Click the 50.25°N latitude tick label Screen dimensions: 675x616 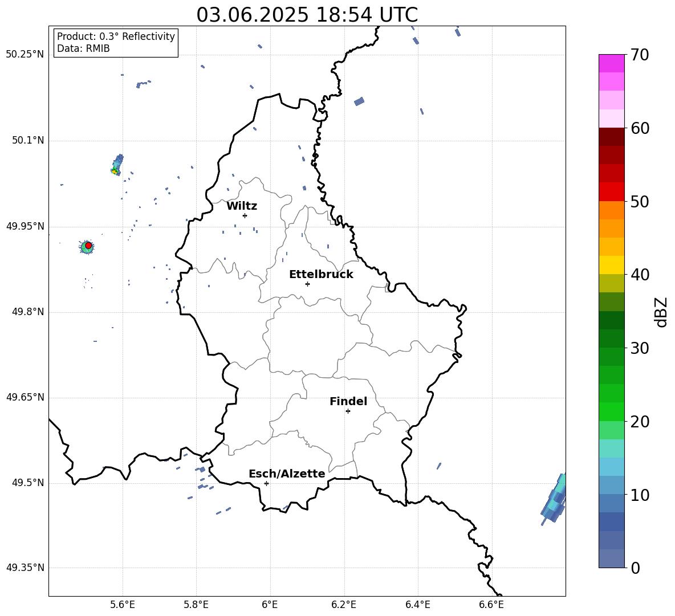point(25,55)
